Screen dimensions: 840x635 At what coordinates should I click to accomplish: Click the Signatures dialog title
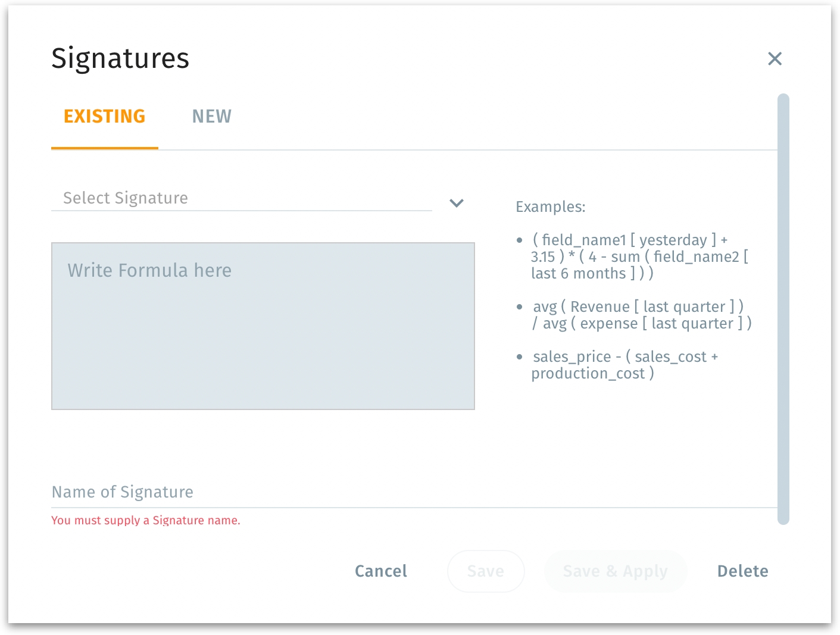(120, 58)
